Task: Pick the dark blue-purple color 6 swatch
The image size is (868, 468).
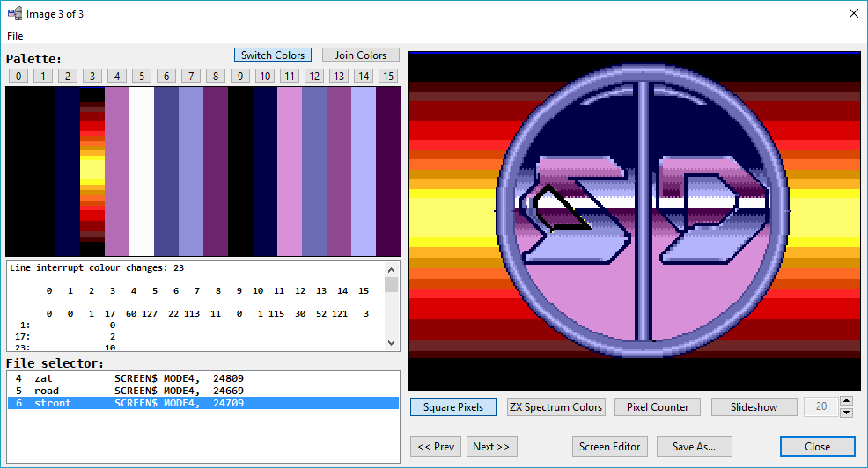Action: 166,172
